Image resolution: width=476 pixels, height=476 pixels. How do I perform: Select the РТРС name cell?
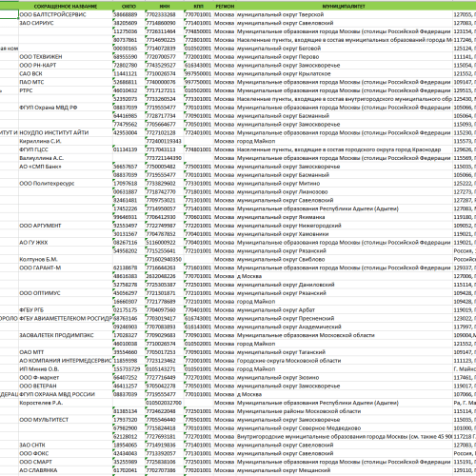[66, 90]
